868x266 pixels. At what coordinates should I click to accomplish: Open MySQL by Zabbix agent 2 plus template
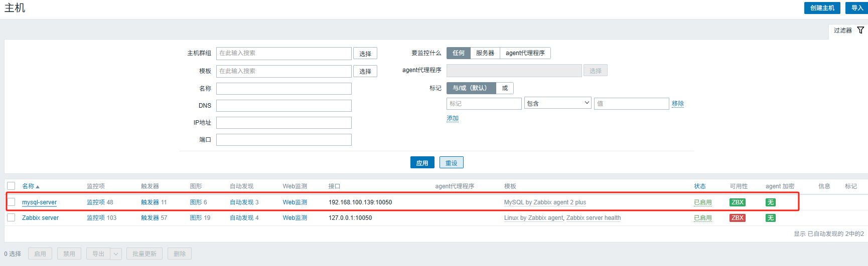click(x=545, y=202)
